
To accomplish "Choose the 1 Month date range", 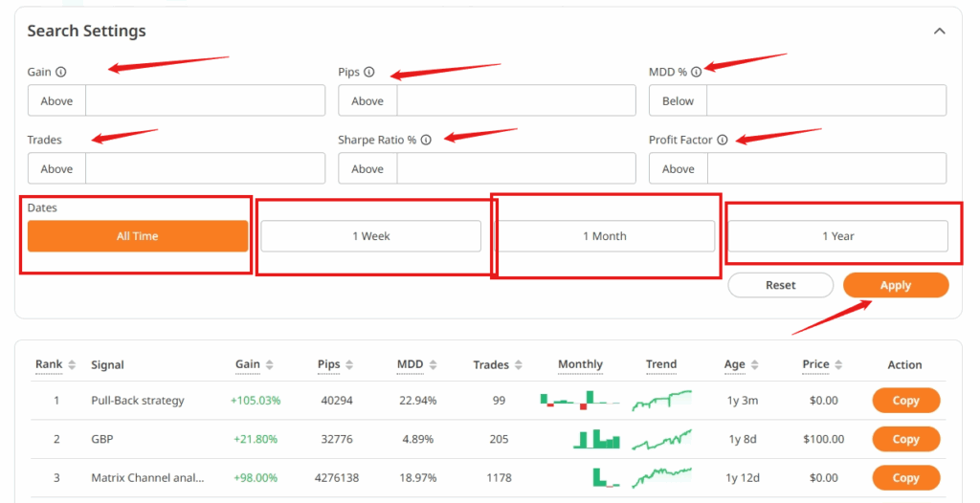I will 604,236.
